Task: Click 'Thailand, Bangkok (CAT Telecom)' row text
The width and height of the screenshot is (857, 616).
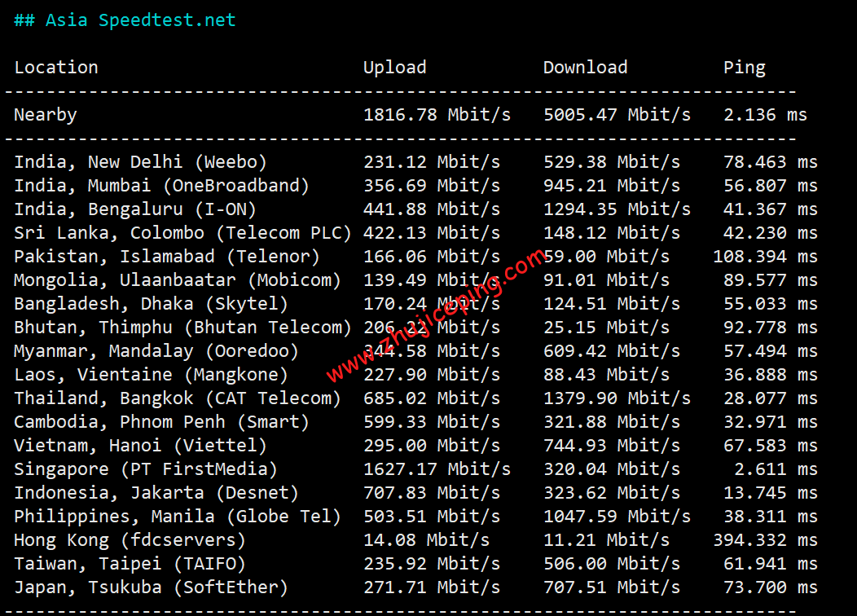Action: [x=178, y=398]
